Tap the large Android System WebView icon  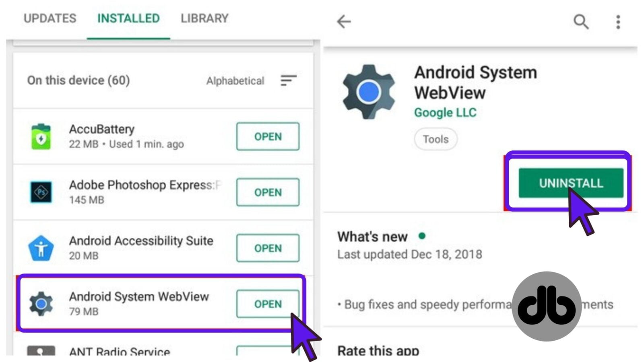368,92
